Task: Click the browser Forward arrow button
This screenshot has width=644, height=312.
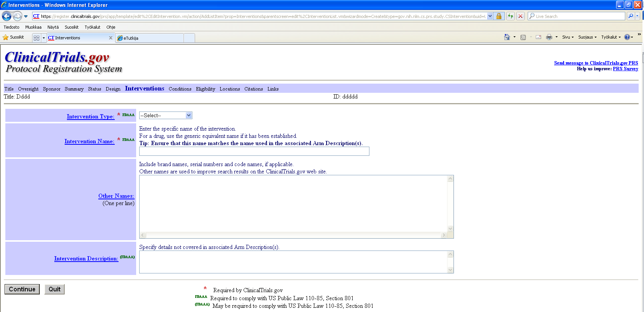Action: [17, 16]
